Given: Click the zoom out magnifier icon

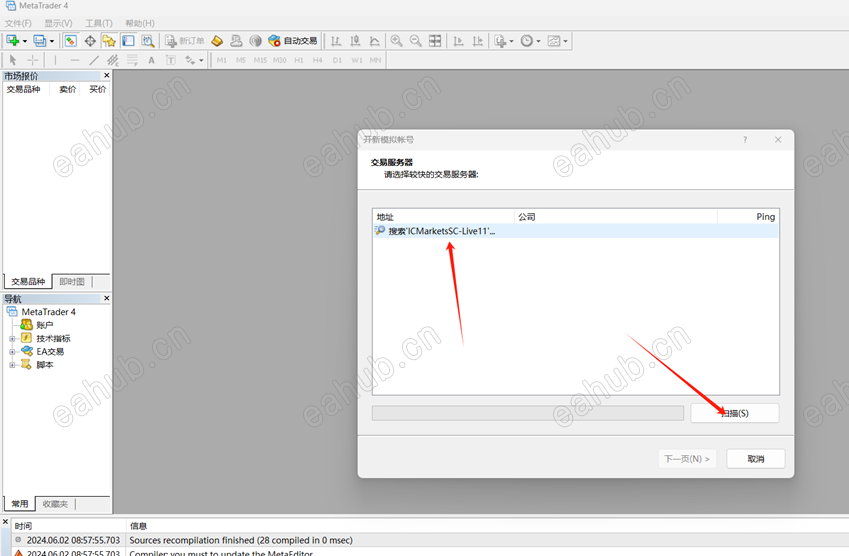Looking at the screenshot, I should coord(416,41).
